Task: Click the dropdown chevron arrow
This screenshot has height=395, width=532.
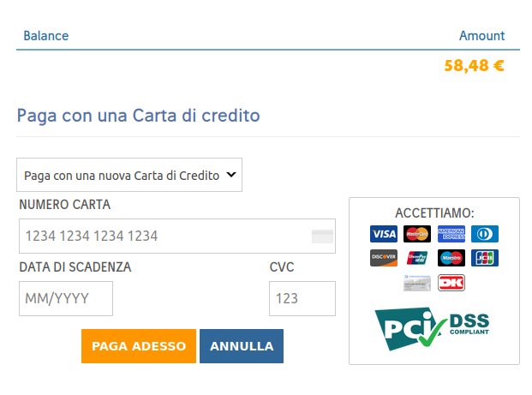Action: click(x=231, y=175)
